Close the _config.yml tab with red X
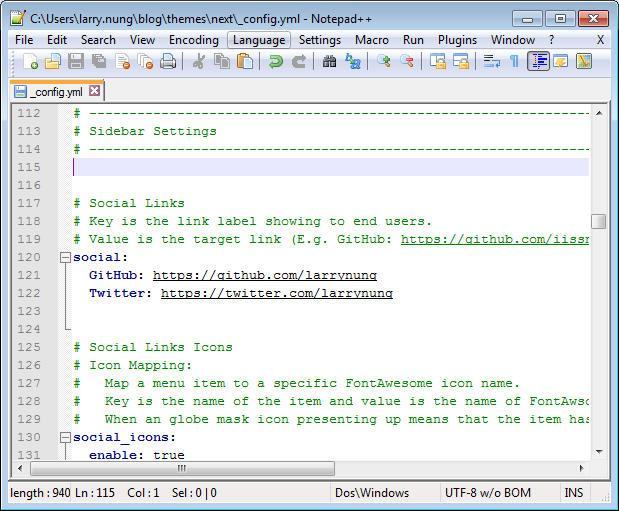 point(94,91)
